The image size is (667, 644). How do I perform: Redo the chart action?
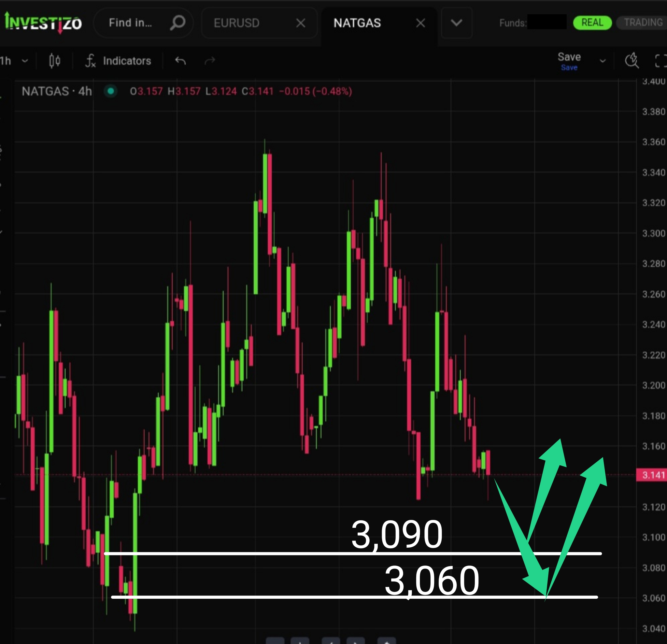coord(210,61)
